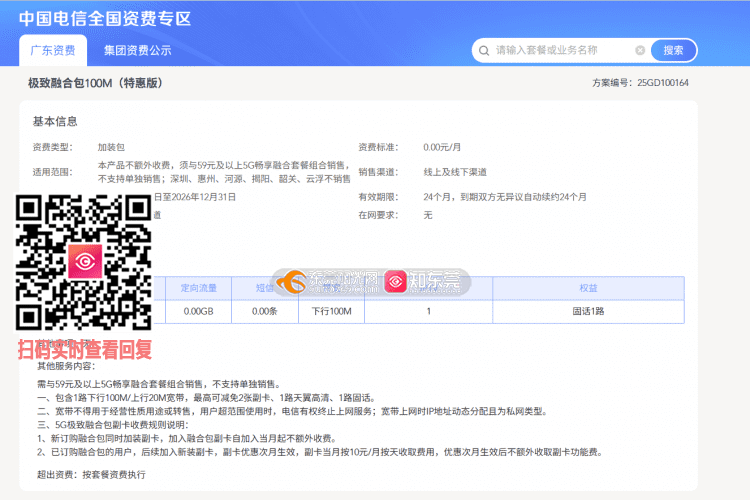
Task: Focus the 请输入套餐或业务名称 search field
Action: [x=560, y=50]
